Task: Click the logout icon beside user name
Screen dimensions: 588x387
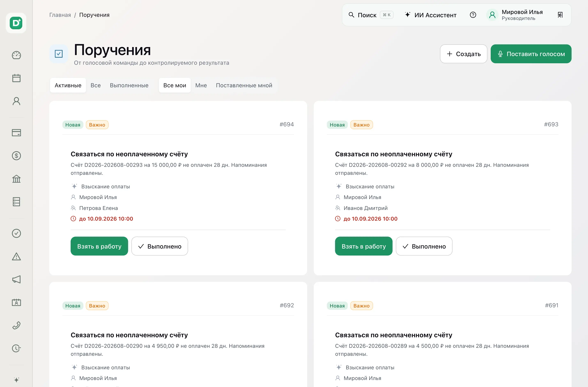Action: pos(560,15)
